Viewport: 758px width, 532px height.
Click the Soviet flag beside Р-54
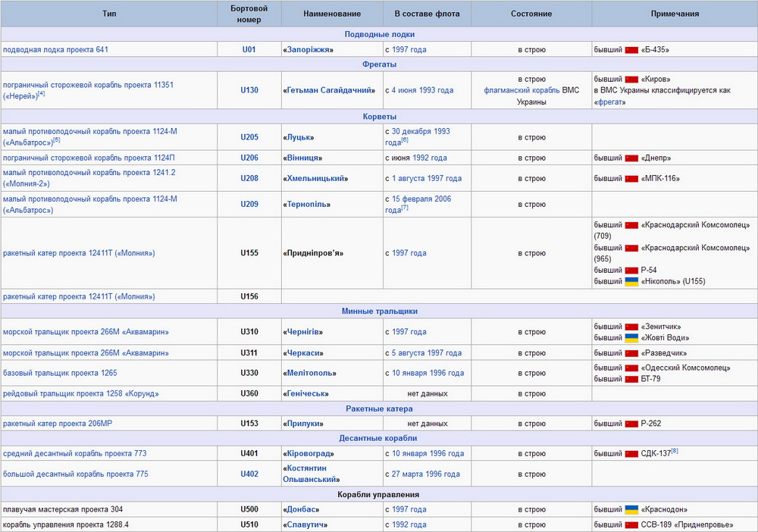(631, 271)
